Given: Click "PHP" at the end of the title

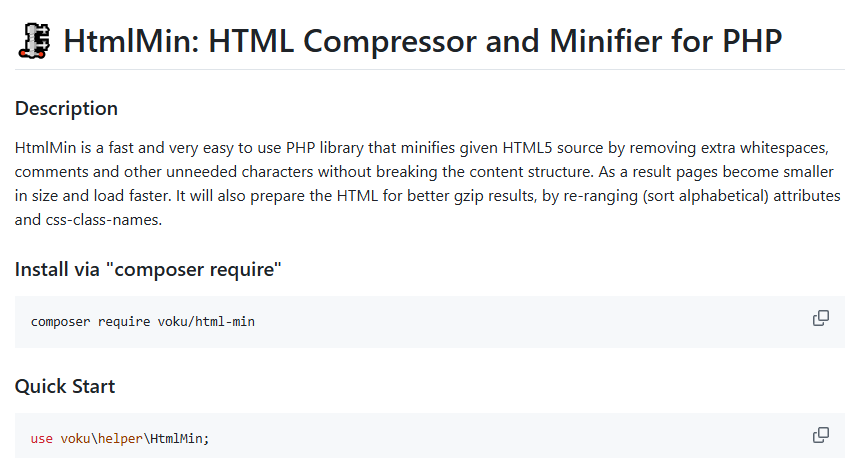Looking at the screenshot, I should click(748, 41).
